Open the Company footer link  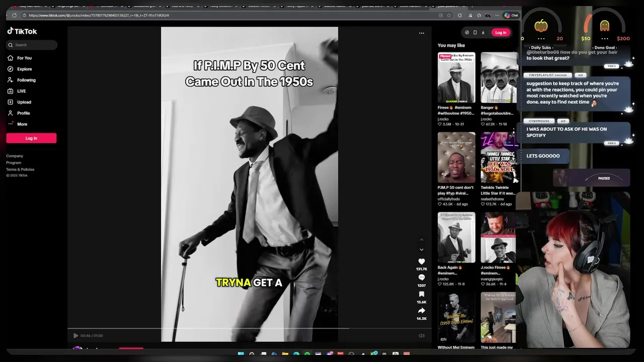point(15,156)
